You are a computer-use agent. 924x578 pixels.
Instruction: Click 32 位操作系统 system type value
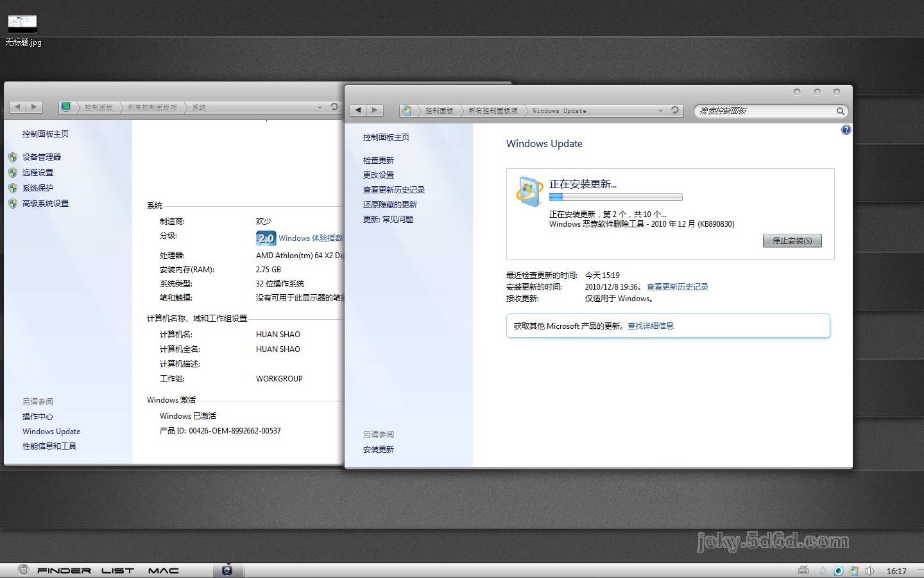(280, 284)
